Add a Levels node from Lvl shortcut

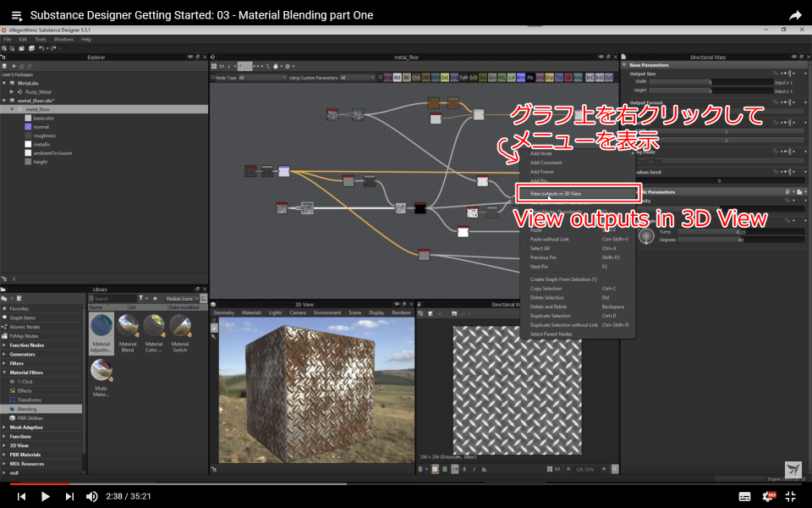(x=511, y=78)
